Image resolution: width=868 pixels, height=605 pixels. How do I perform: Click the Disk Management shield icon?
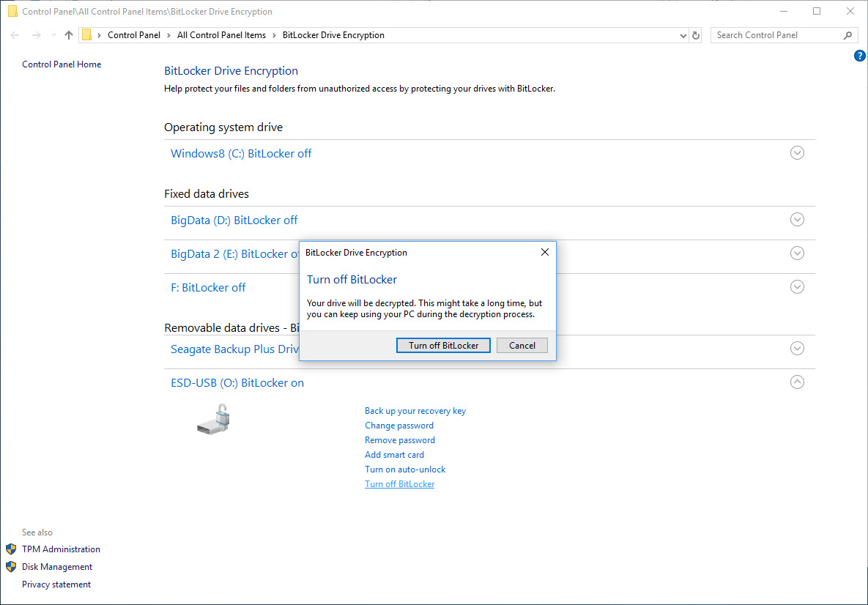[11, 567]
